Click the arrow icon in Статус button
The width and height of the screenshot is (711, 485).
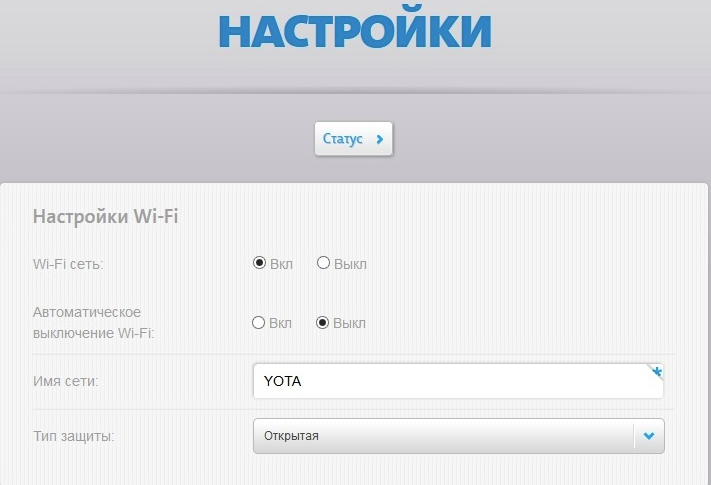pos(380,139)
